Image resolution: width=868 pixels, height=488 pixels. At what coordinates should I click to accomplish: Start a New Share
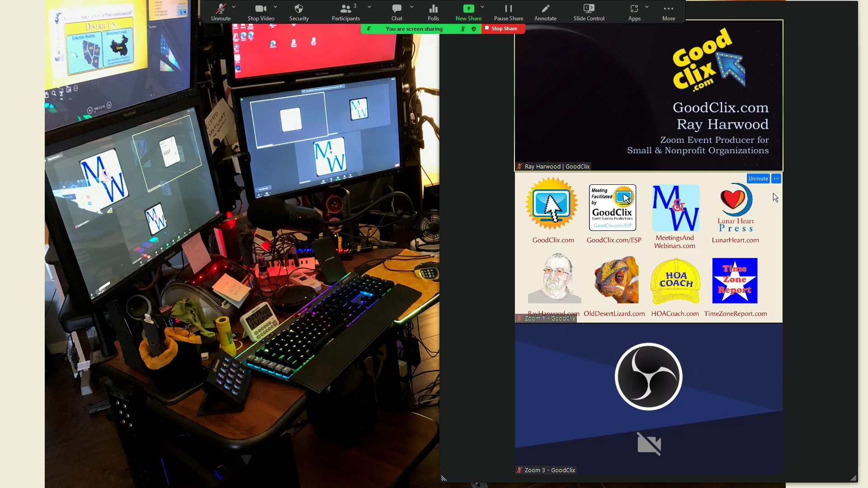(468, 12)
